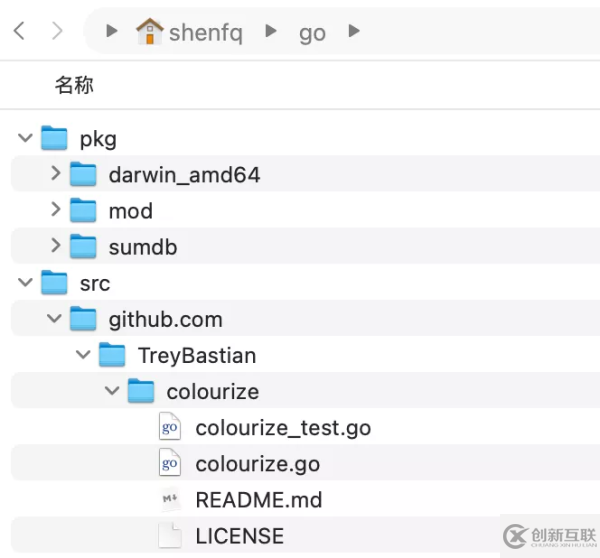Image resolution: width=600 pixels, height=558 pixels.
Task: Select the pkg row name
Action: (x=98, y=140)
